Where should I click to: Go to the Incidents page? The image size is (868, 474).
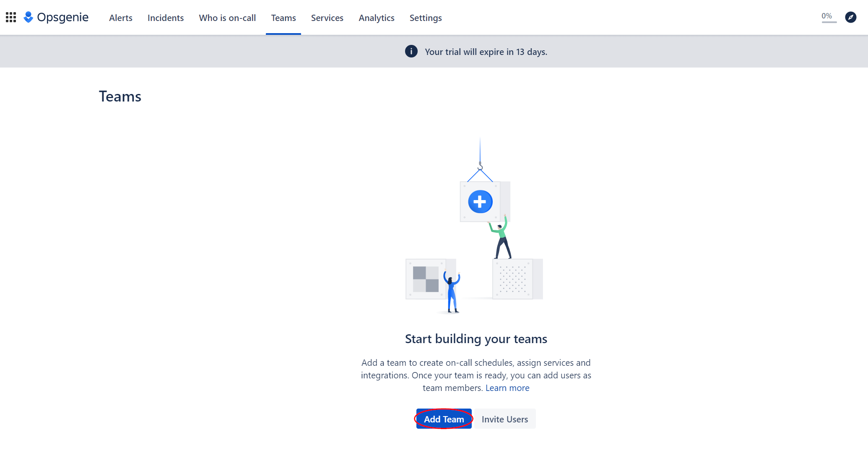[x=165, y=18]
